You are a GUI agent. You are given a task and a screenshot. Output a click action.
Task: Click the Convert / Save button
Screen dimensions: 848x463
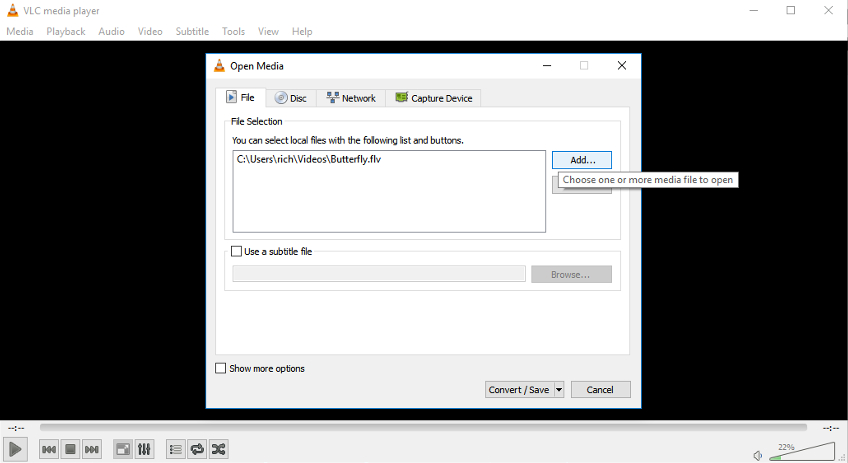519,389
